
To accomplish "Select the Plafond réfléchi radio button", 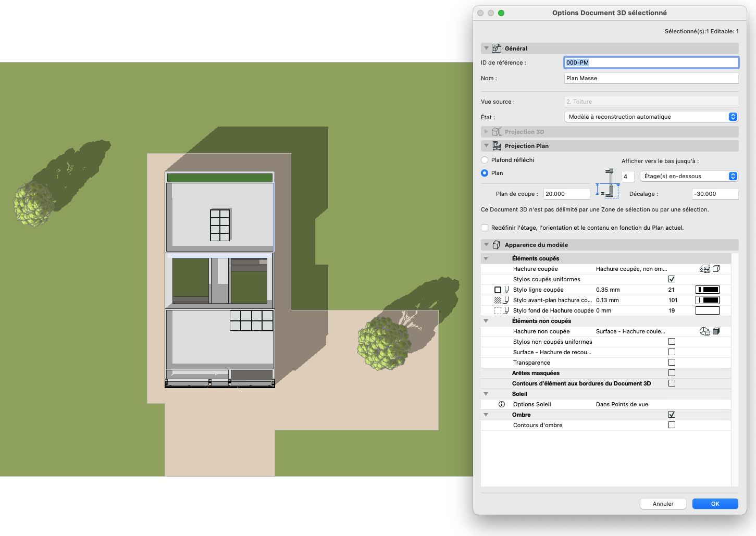I will (x=485, y=160).
